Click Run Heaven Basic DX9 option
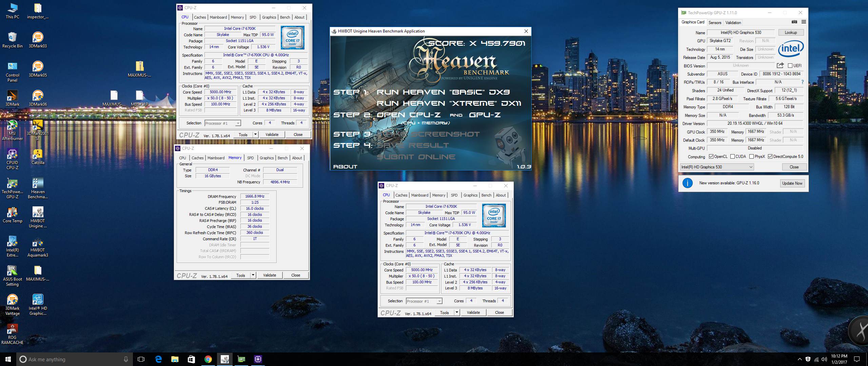 tap(443, 92)
